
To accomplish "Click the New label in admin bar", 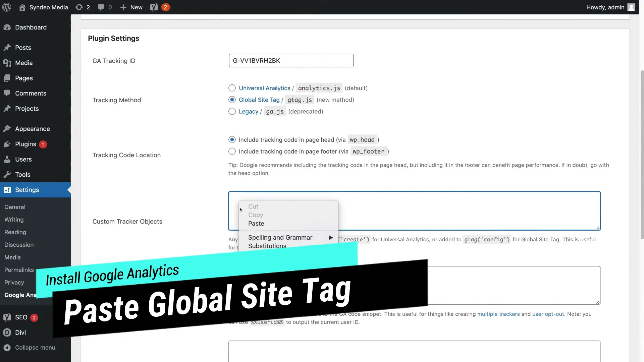I will point(136,7).
